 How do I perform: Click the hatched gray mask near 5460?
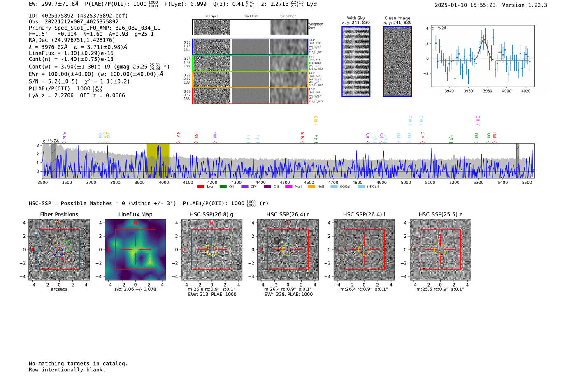[x=518, y=160]
